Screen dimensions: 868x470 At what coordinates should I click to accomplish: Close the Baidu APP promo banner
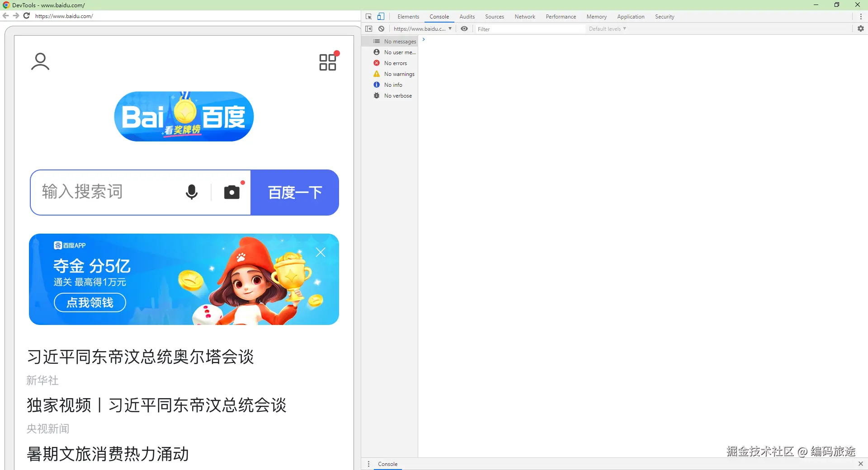(x=321, y=252)
